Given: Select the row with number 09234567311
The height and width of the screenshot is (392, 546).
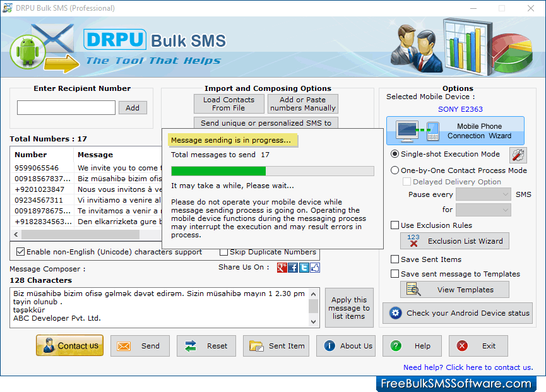Looking at the screenshot, I should click(x=86, y=200).
